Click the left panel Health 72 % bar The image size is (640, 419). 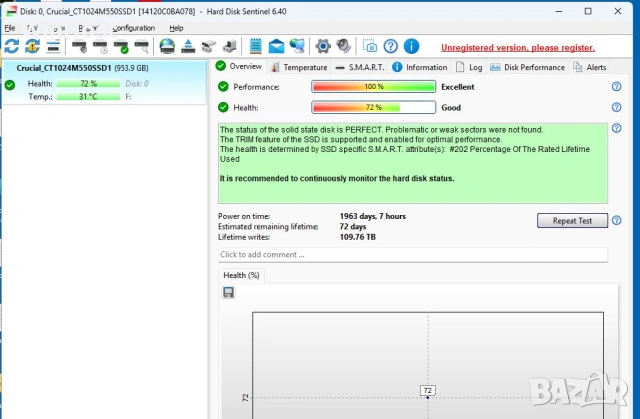pyautogui.click(x=88, y=84)
